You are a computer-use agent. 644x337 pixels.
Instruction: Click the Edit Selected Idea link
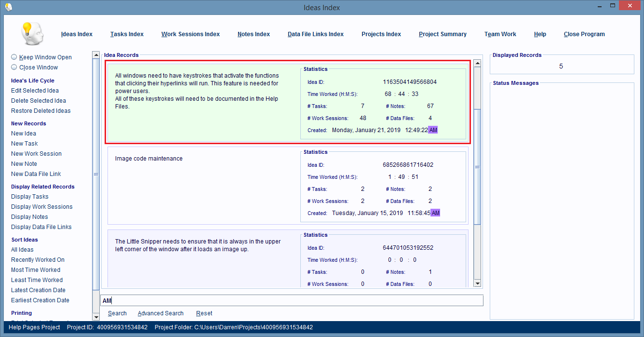[x=35, y=91]
